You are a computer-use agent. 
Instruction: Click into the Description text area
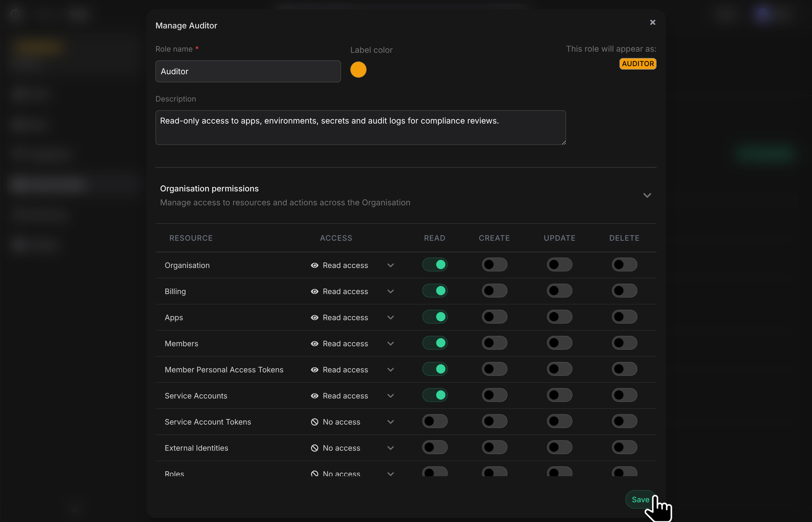(360, 128)
